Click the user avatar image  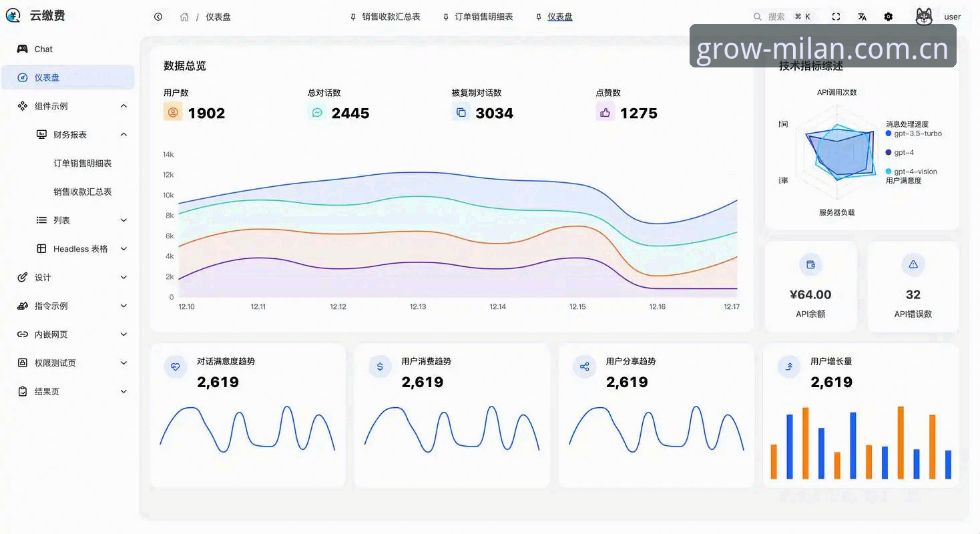924,17
